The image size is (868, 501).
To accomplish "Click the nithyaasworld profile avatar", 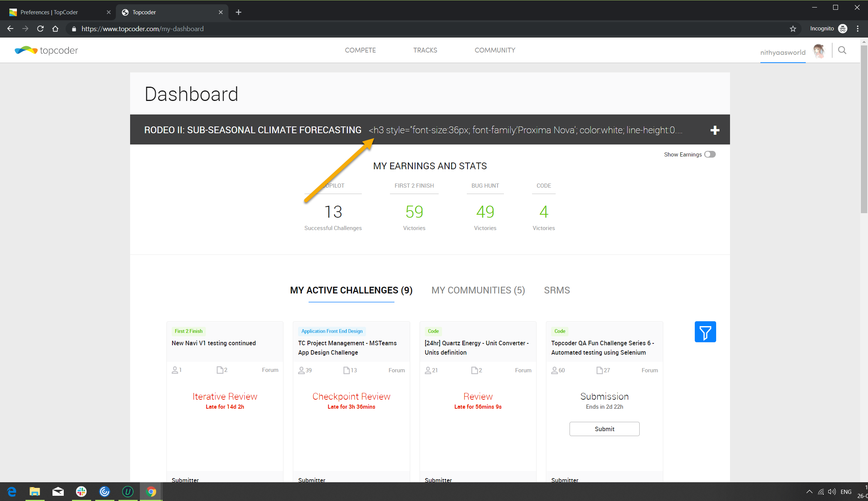I will click(x=819, y=51).
